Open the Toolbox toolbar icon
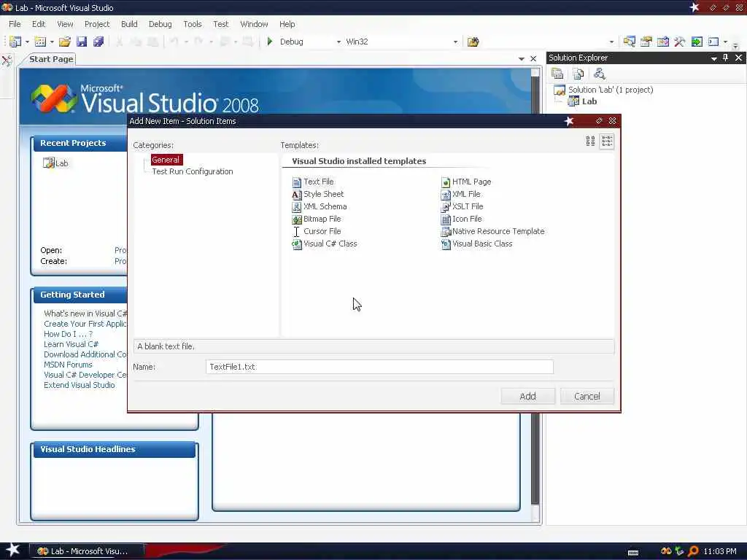This screenshot has width=747, height=560. tap(679, 42)
